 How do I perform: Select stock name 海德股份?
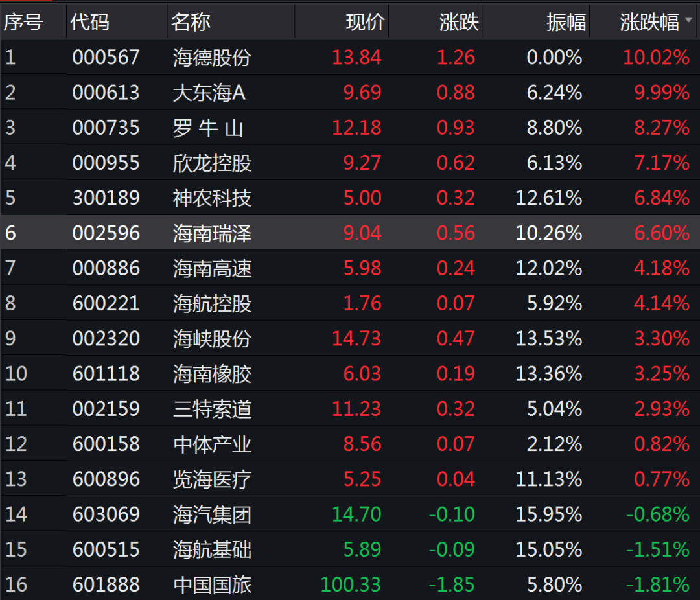click(x=212, y=58)
